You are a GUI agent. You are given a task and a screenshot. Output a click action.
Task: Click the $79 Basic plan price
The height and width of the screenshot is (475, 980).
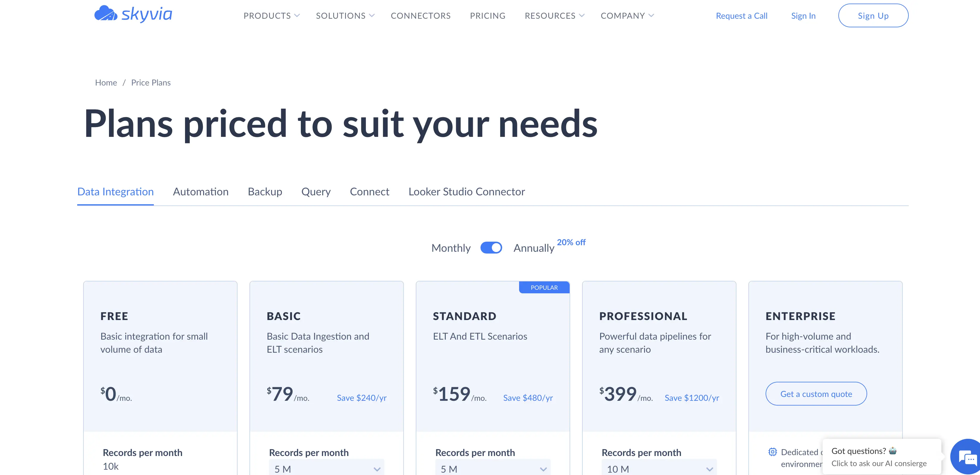pos(288,394)
